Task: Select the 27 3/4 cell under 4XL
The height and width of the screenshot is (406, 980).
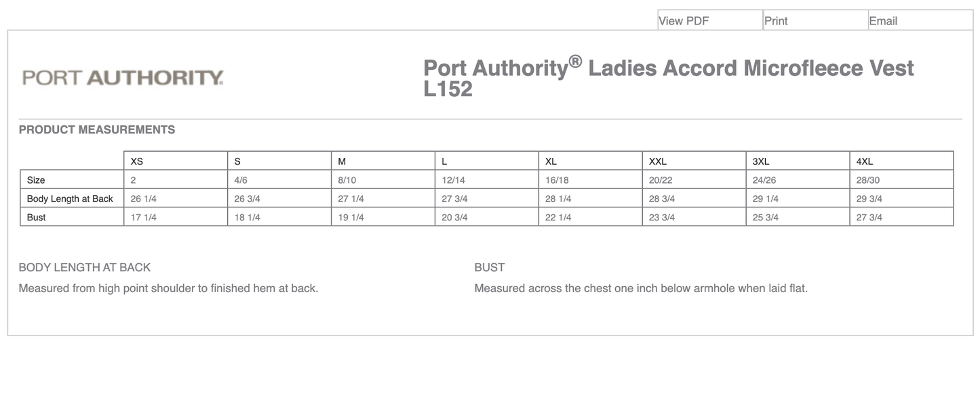Action: point(869,218)
